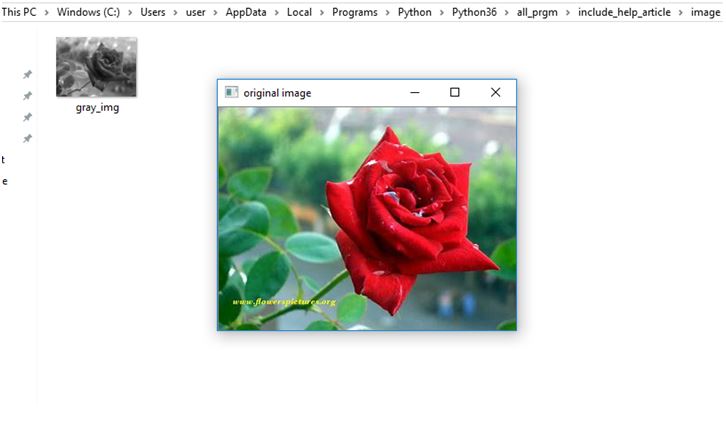Jump to user folder in breadcrumb
The height and width of the screenshot is (427, 726).
coord(195,13)
